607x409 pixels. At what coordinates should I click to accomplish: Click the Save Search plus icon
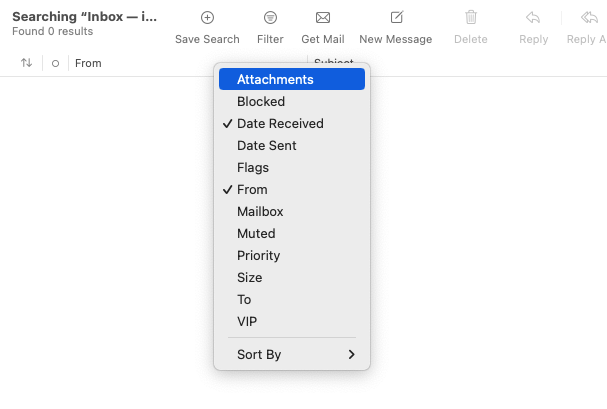coord(207,18)
